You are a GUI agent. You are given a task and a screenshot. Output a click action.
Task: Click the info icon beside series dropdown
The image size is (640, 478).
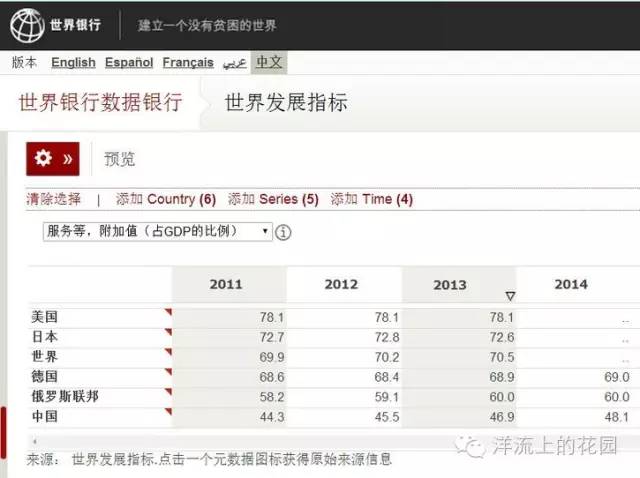pyautogui.click(x=283, y=232)
